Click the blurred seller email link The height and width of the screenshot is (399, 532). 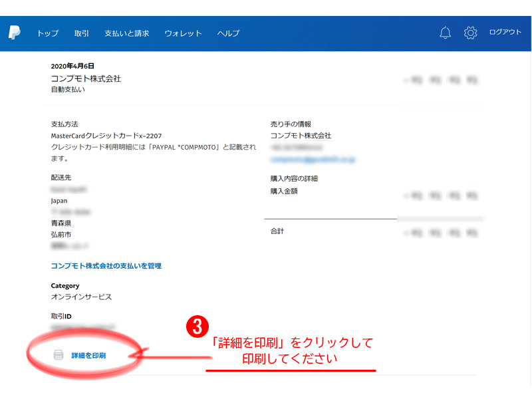313,159
